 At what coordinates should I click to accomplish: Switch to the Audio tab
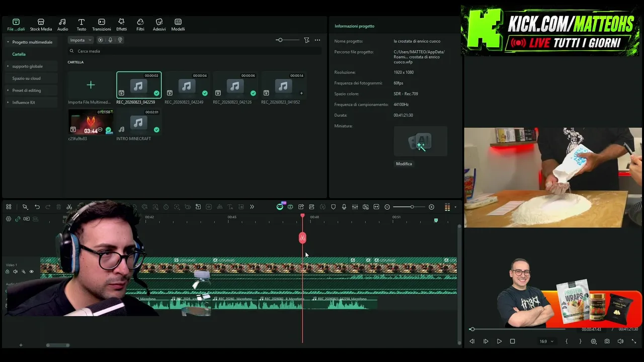click(62, 25)
